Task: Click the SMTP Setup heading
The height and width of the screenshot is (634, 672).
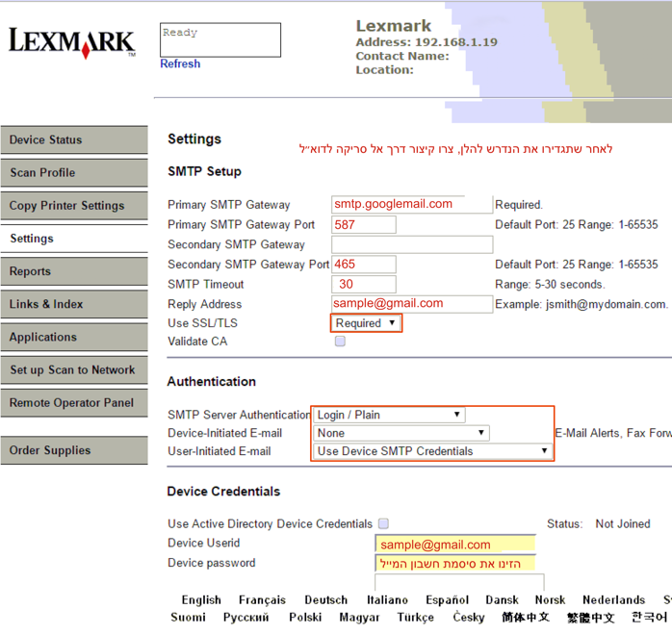Action: (x=204, y=171)
